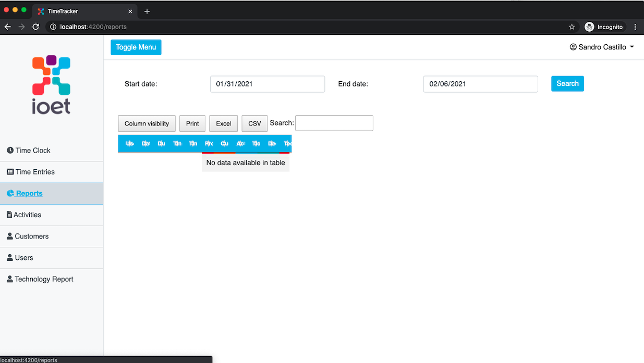The image size is (644, 363).
Task: Expand the Sandro Castillo dropdown caret
Action: pos(632,47)
